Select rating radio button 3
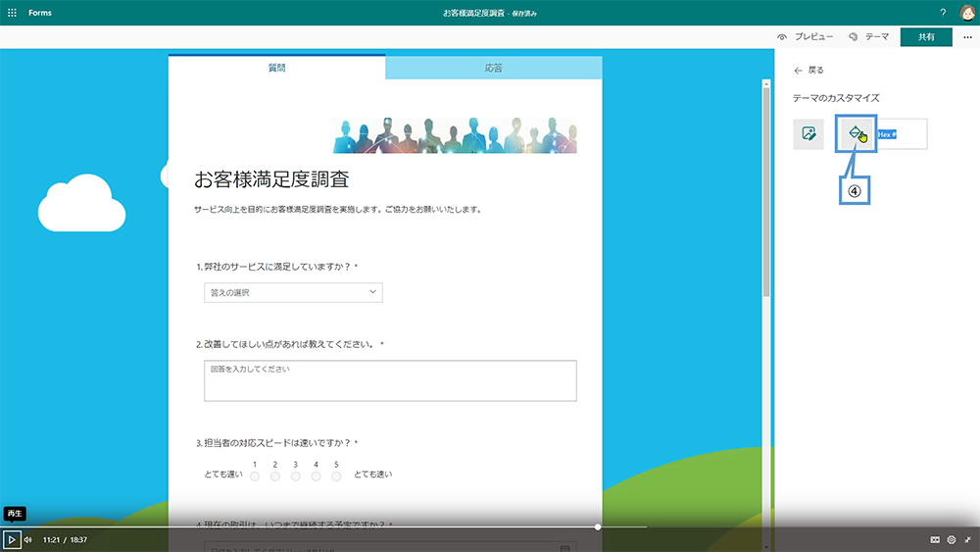 [296, 477]
